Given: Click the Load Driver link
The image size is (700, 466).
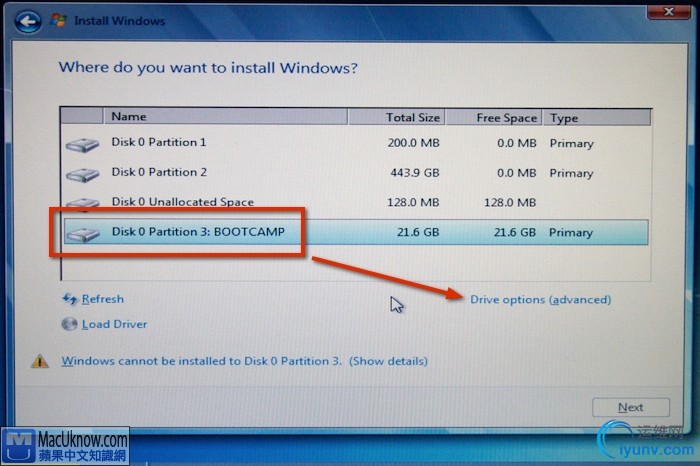Looking at the screenshot, I should coord(114,324).
